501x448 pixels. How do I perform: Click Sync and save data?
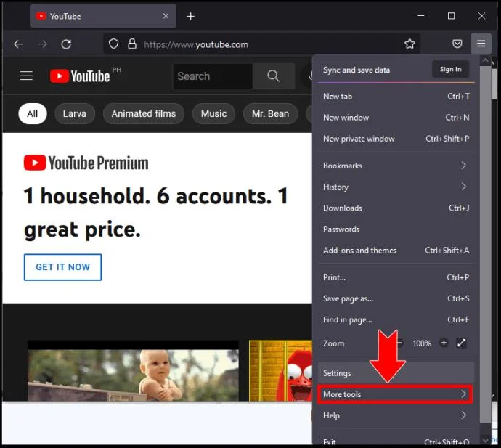point(357,70)
